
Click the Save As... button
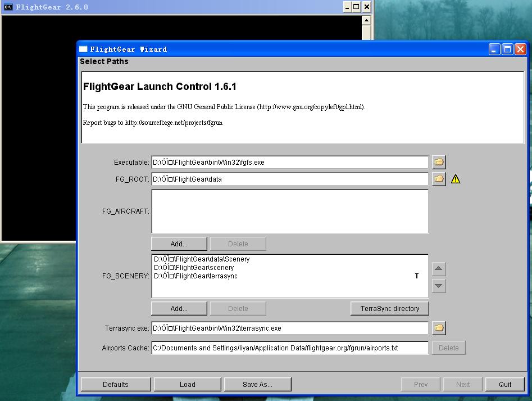click(257, 384)
